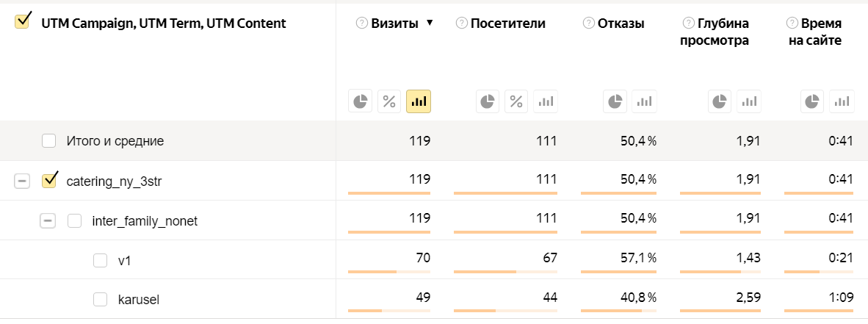The height and width of the screenshot is (324, 868).
Task: Collapse the catering_ny_3str row
Action: click(x=21, y=181)
